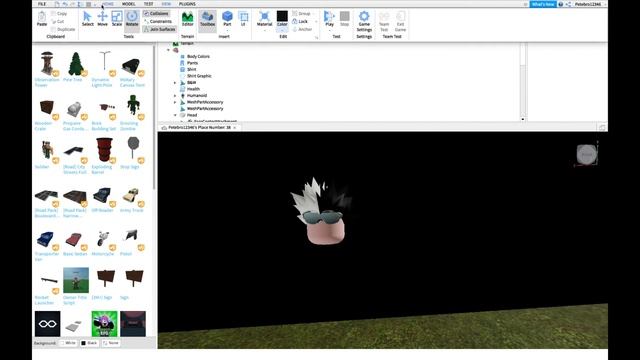Select the place document tab
This screenshot has height=360, width=640.
(x=199, y=128)
